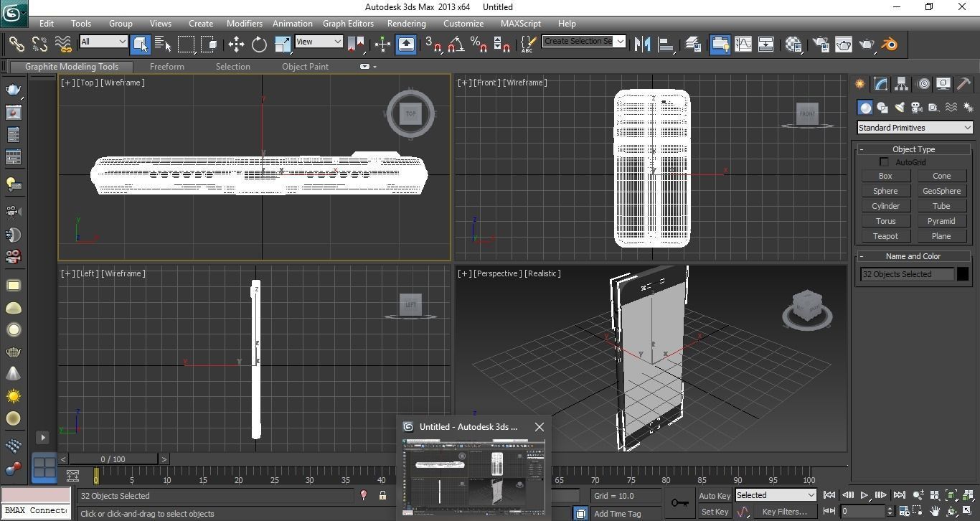The width and height of the screenshot is (980, 521).
Task: Create a Teapot primitive
Action: pos(885,236)
